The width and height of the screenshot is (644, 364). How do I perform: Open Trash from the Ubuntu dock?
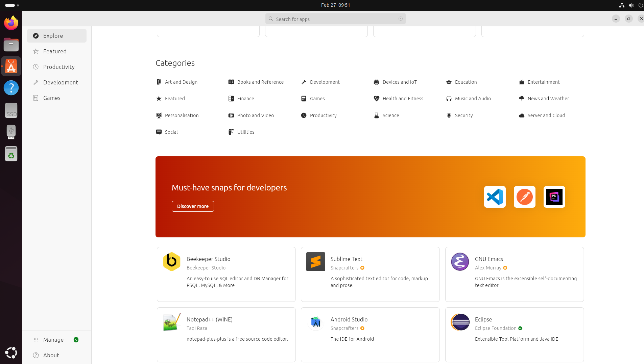coord(11,154)
